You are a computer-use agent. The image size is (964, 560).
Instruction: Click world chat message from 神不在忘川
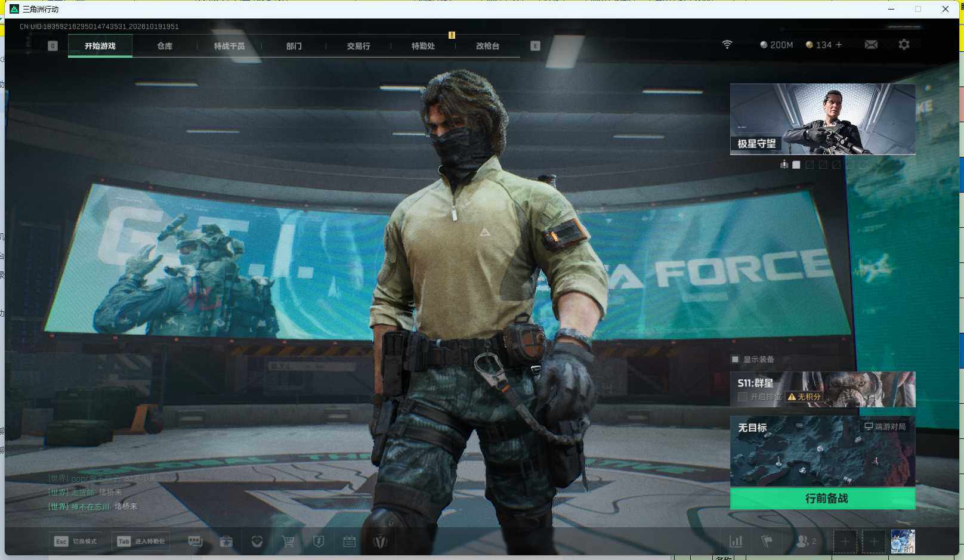(93, 506)
